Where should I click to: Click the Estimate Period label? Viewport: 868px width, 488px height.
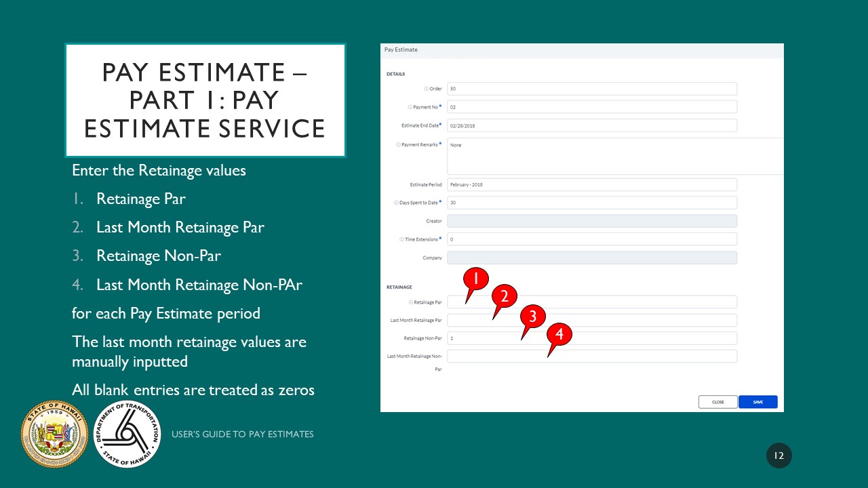tap(426, 184)
